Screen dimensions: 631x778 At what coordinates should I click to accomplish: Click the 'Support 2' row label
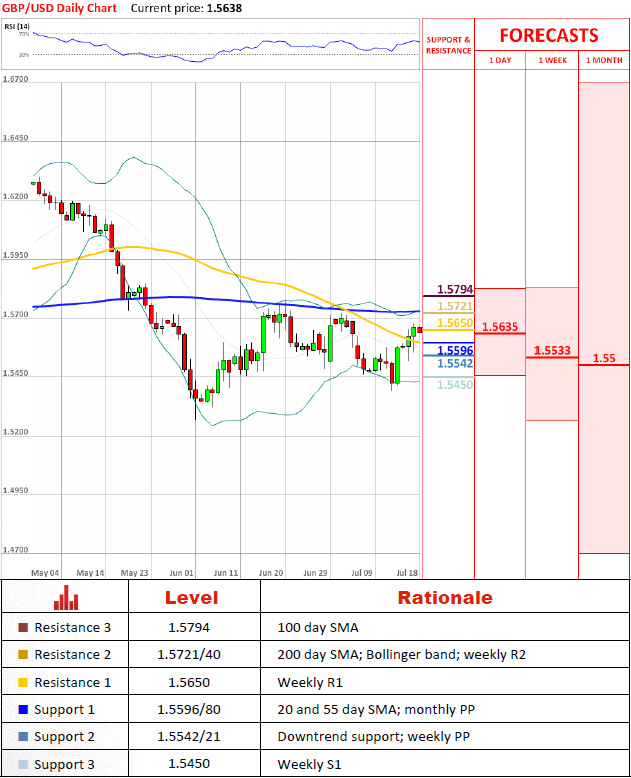coord(64,736)
